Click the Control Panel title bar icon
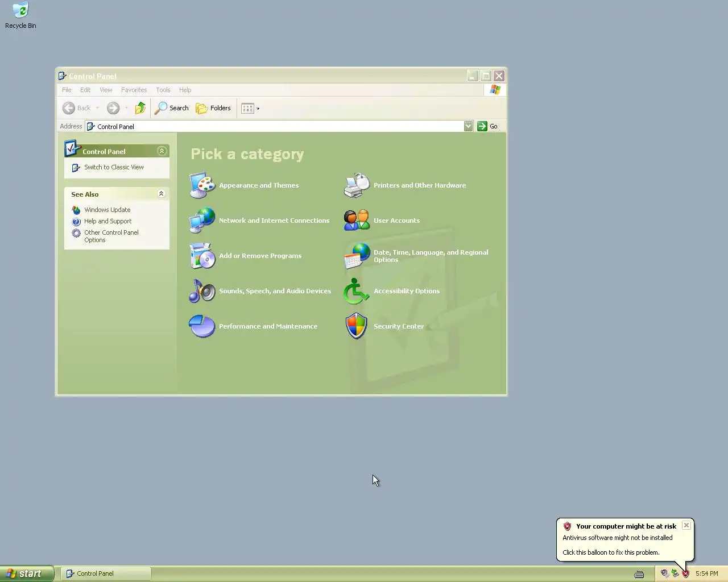The width and height of the screenshot is (728, 582). point(63,76)
